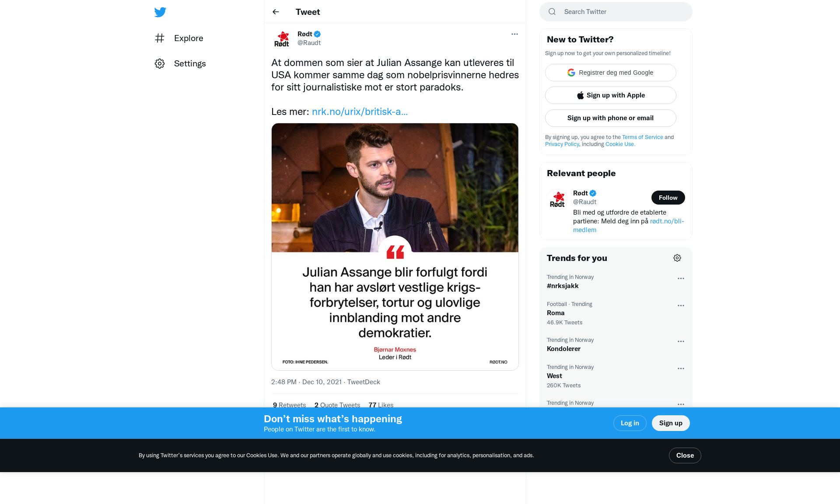Screen dimensions: 840x504
Task: Open Rødt profile avatar on the tweet
Action: point(282,38)
